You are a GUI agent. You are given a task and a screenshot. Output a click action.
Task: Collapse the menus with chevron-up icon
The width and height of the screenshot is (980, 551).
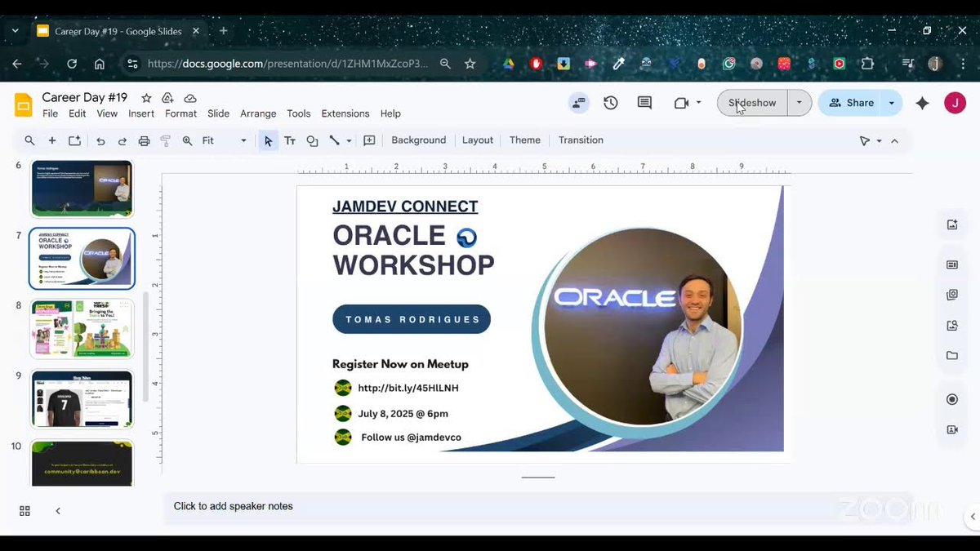point(894,141)
